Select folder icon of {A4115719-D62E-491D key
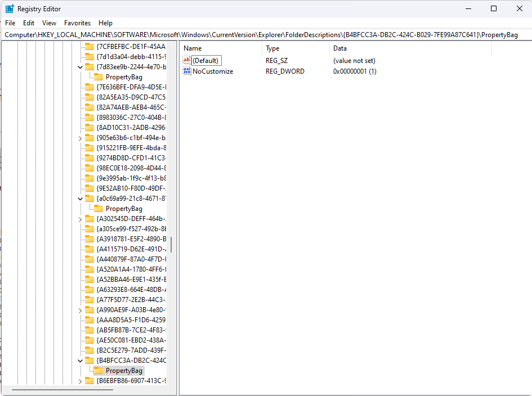This screenshot has height=396, width=532. point(90,249)
